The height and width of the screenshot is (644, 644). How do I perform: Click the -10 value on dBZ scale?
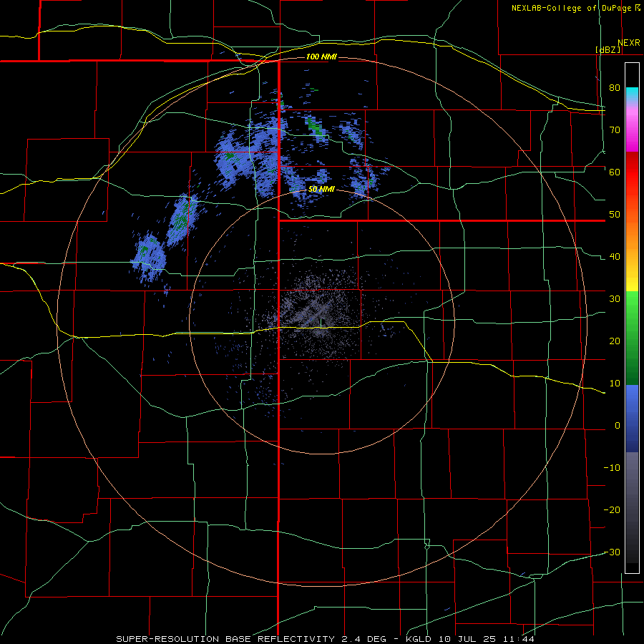[x=612, y=468]
